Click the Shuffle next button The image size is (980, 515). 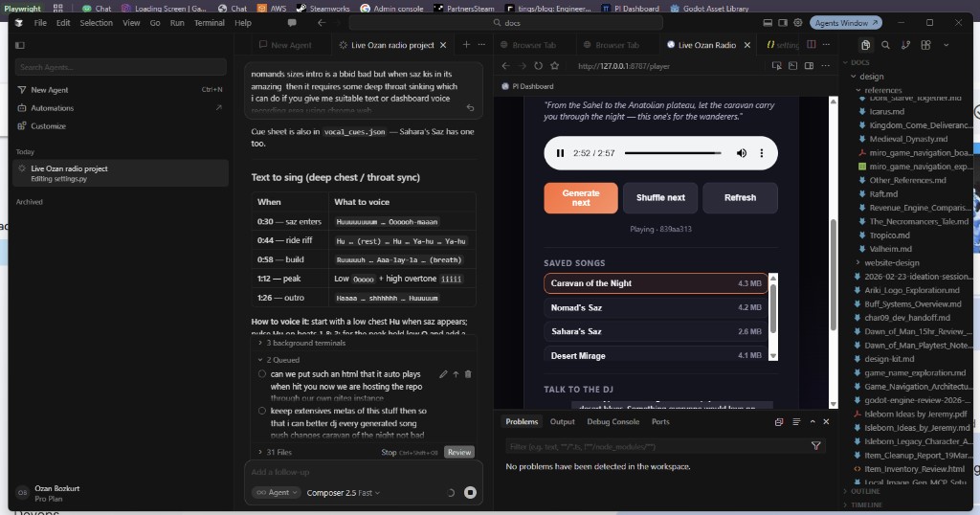point(660,197)
